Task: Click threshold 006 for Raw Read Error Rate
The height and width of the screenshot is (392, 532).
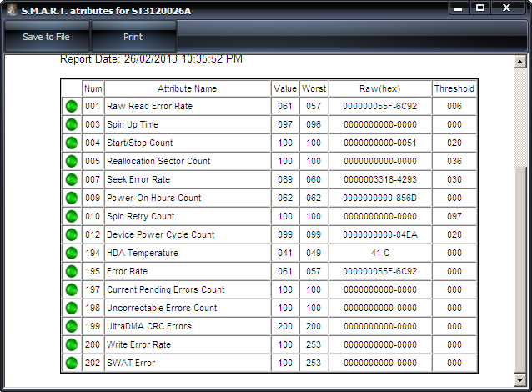Action: [454, 106]
